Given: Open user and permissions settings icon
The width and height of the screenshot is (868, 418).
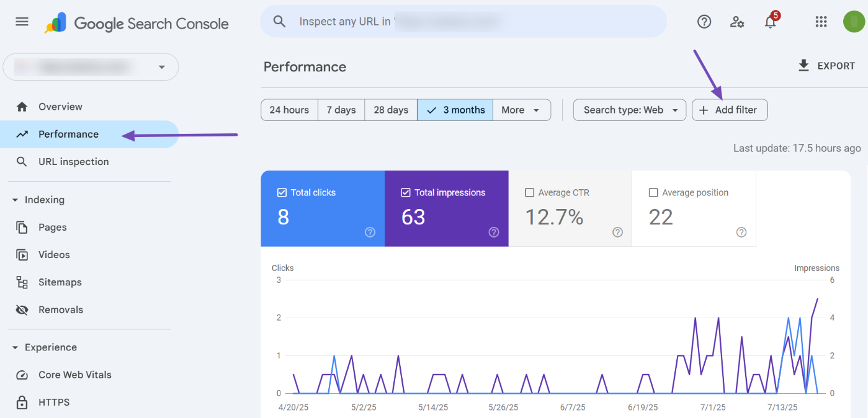Looking at the screenshot, I should pos(737,22).
